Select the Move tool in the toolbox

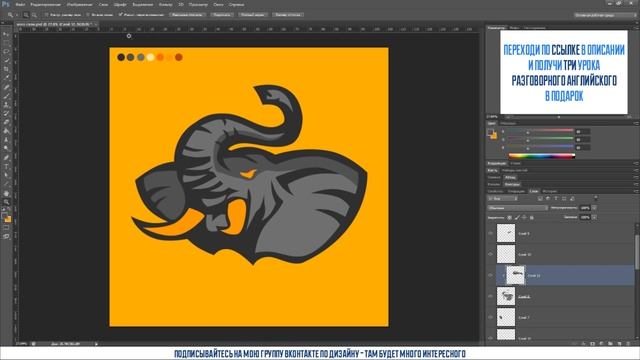pos(6,34)
